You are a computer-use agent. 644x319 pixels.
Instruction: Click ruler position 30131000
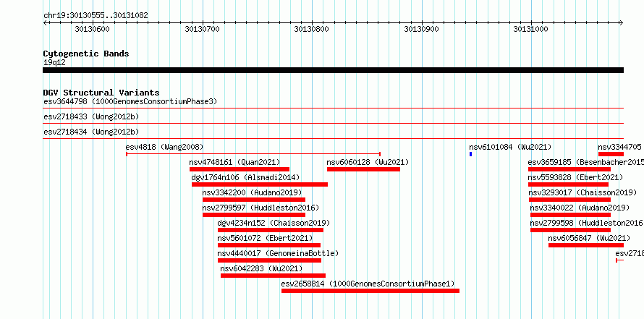[530, 29]
